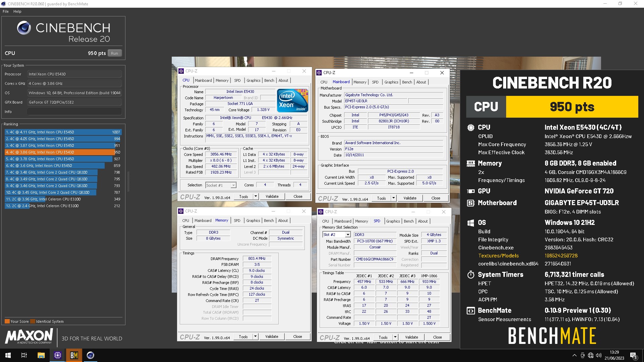Select highlighted ranking row Xeon E5430 3.86 GHz
This screenshot has width=644, height=362.
click(x=63, y=152)
